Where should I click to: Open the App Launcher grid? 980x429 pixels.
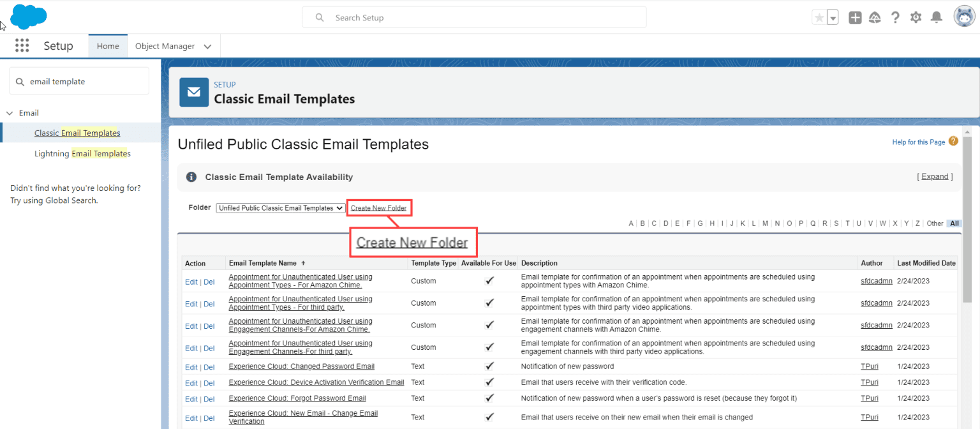click(x=22, y=45)
